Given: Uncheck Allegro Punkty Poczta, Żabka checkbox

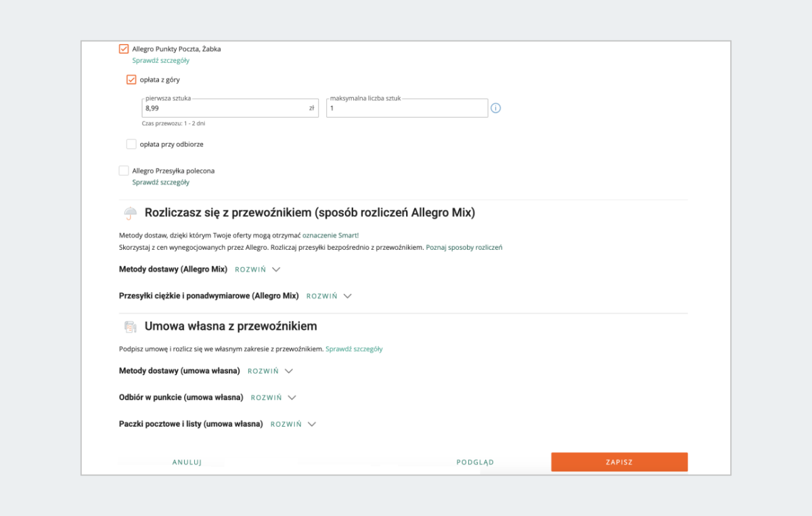Looking at the screenshot, I should coord(124,49).
